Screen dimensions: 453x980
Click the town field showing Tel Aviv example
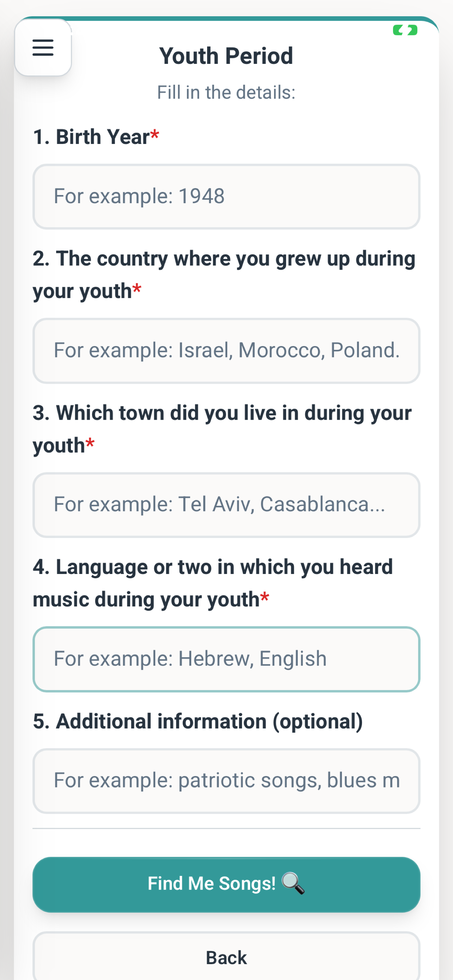click(x=226, y=505)
